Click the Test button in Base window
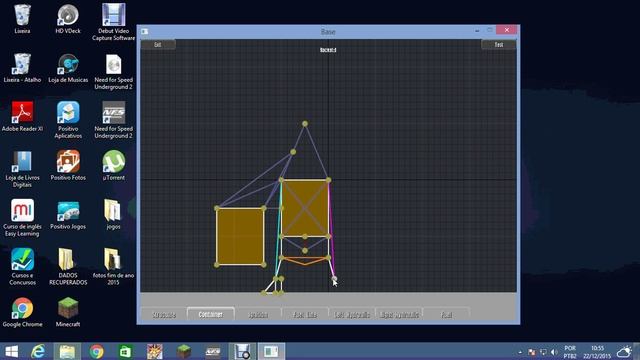This screenshot has height=360, width=640. [x=499, y=44]
